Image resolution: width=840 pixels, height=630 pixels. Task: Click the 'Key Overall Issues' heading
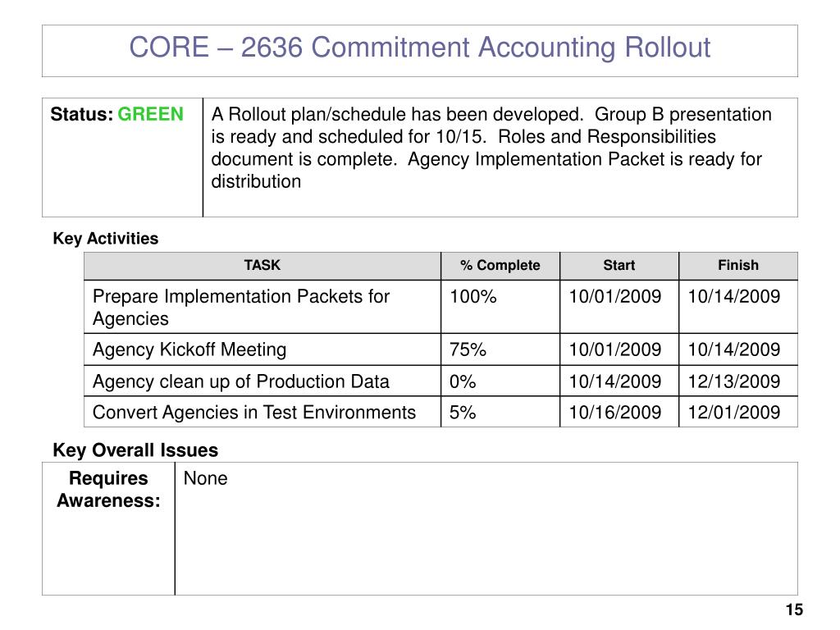click(135, 450)
